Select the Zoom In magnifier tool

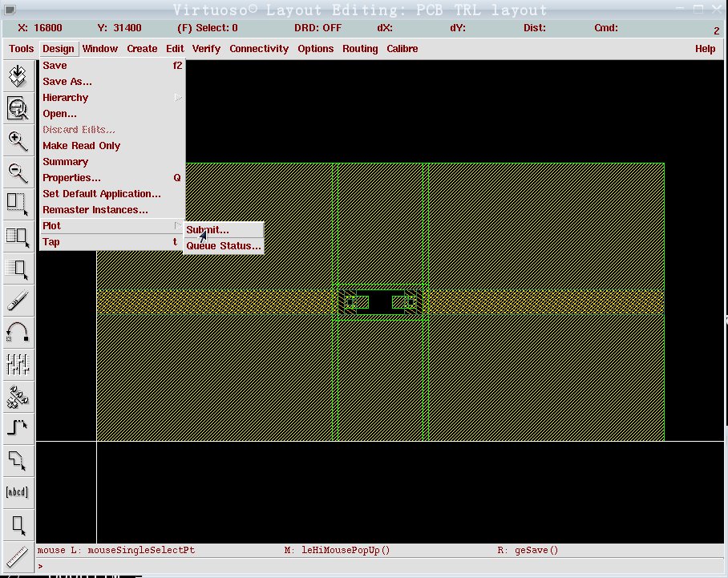pos(18,140)
